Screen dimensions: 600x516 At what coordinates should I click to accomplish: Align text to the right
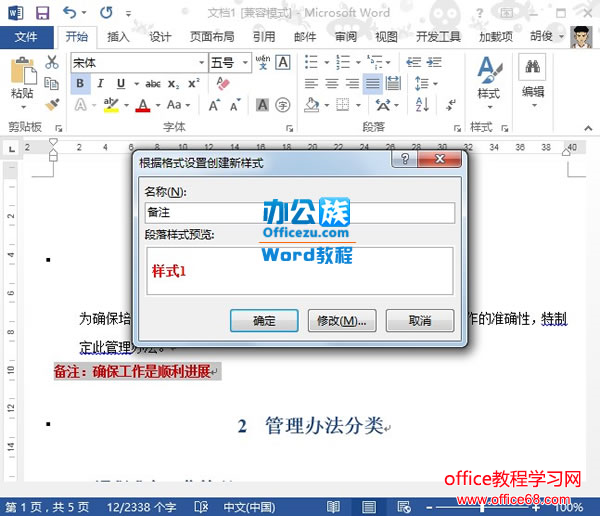point(352,83)
